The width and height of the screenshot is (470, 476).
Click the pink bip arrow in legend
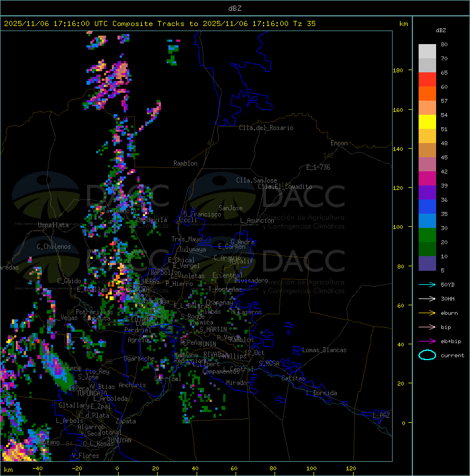[427, 327]
